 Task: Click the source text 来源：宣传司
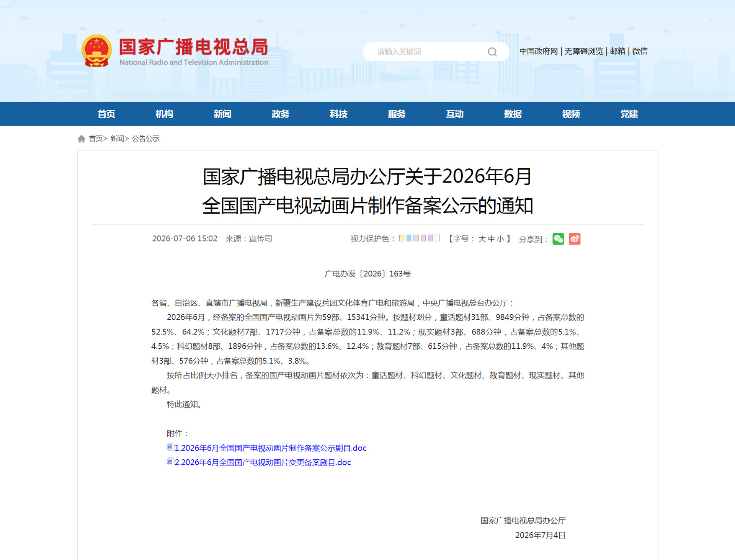(249, 238)
